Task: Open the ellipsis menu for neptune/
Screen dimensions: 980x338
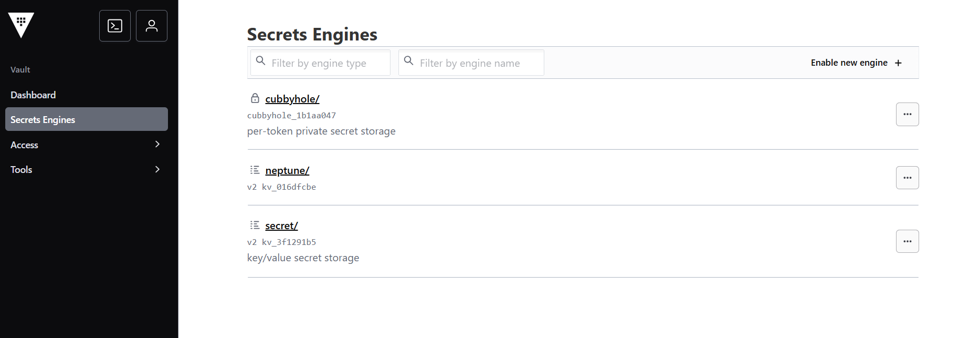Action: (x=907, y=178)
